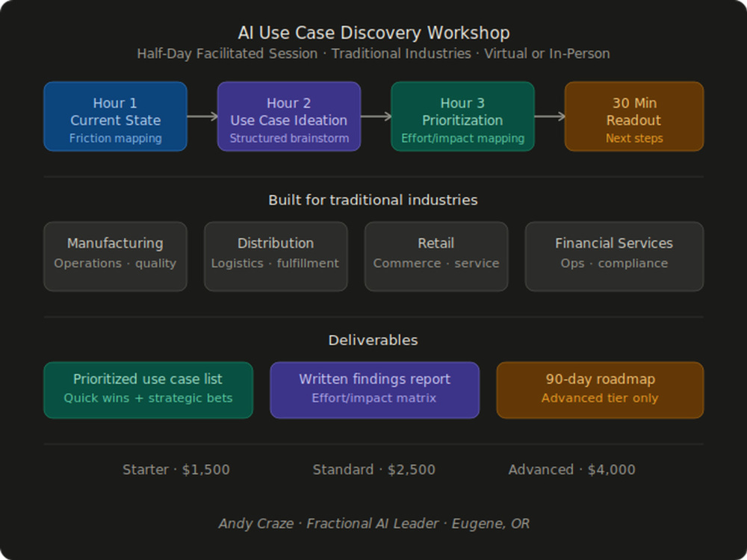Image resolution: width=747 pixels, height=560 pixels.
Task: Click the Deliverables heading
Action: point(373,340)
